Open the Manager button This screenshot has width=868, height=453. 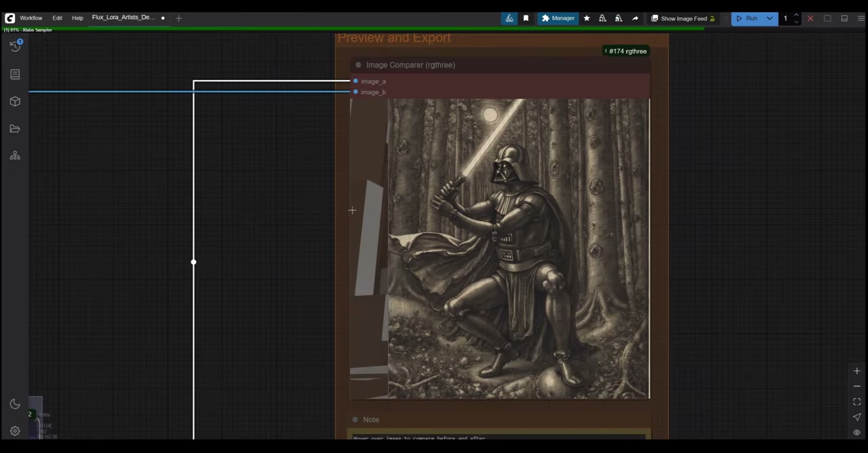(x=558, y=18)
